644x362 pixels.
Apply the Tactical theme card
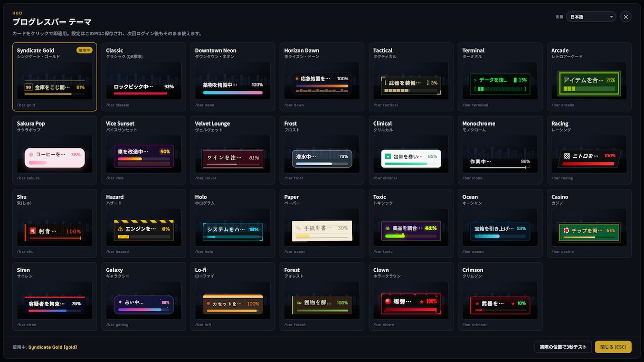(411, 77)
